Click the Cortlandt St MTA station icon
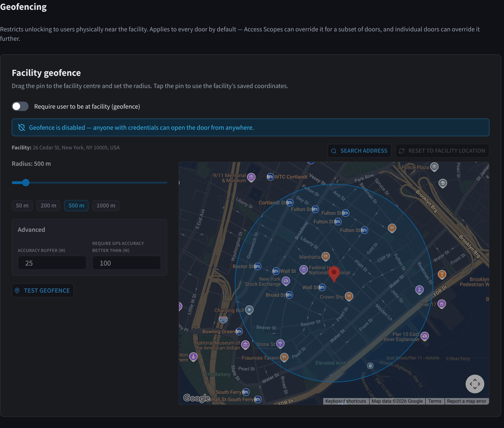Image resolution: width=504 pixels, height=428 pixels. coord(290,203)
